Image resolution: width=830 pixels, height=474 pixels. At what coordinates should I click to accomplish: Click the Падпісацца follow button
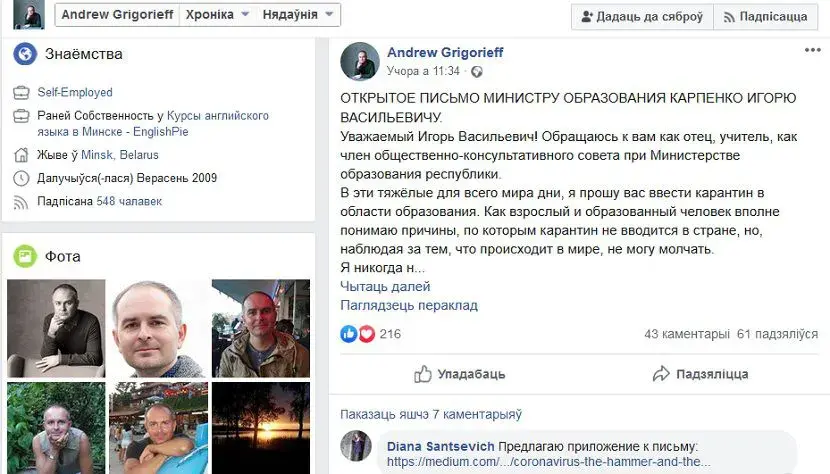765,17
